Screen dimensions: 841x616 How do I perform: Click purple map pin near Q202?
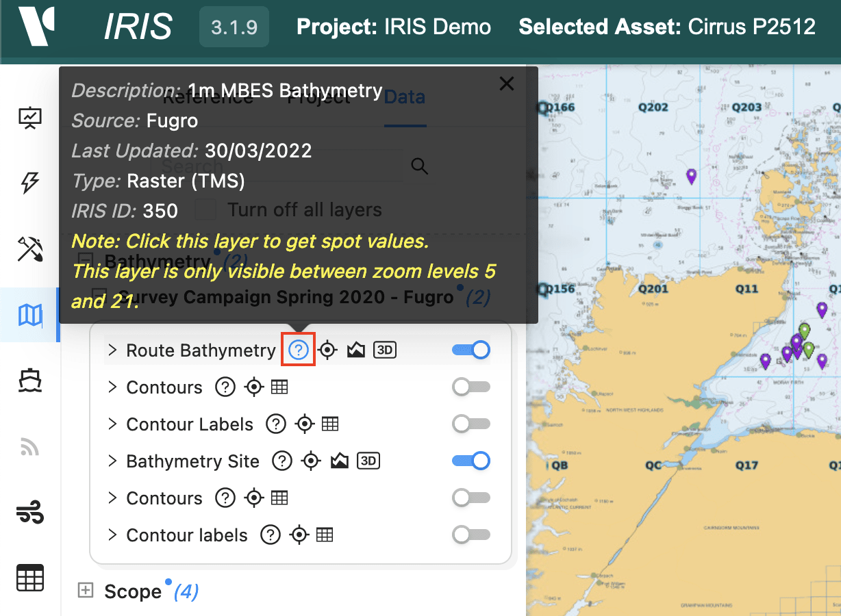[692, 177]
